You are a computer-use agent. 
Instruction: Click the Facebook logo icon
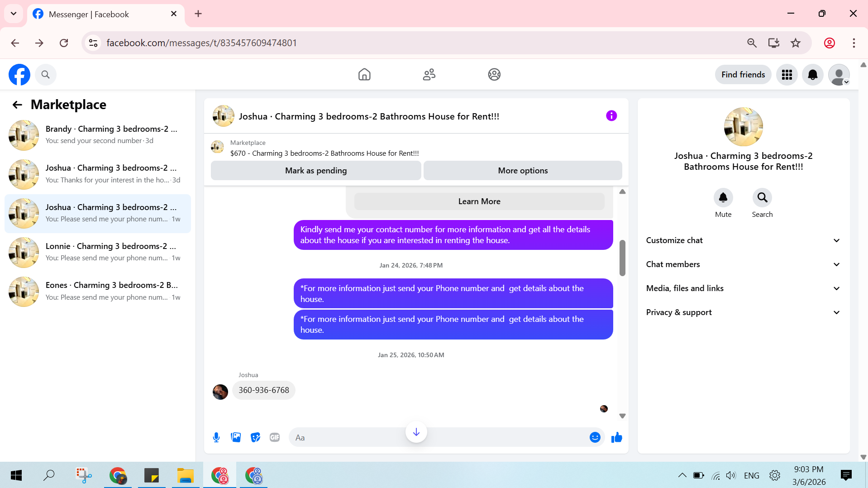click(19, 75)
